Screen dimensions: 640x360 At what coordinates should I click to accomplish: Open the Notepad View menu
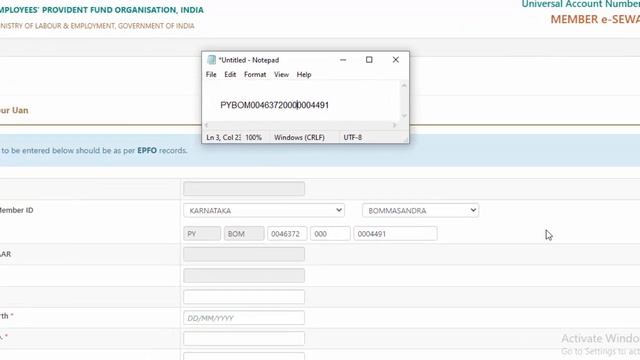coord(281,75)
